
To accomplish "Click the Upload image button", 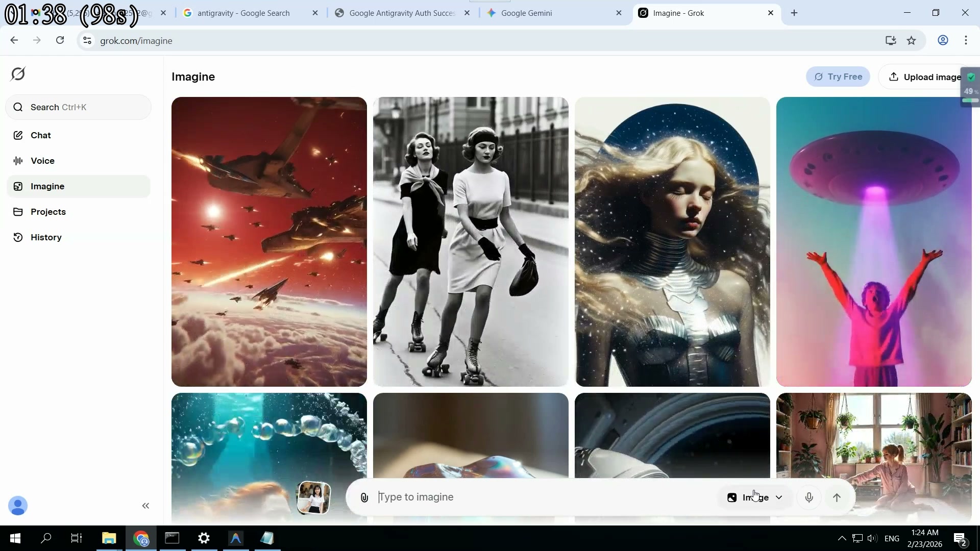I will pos(925,77).
